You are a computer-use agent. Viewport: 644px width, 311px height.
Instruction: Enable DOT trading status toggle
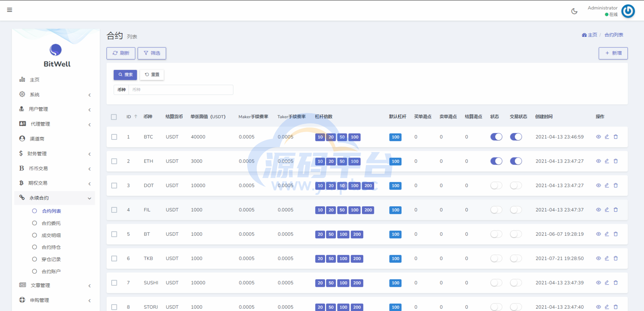(x=516, y=186)
